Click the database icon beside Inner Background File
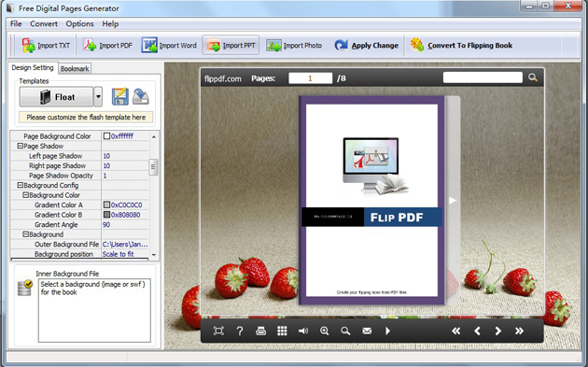The height and width of the screenshot is (367, 588). [x=25, y=288]
